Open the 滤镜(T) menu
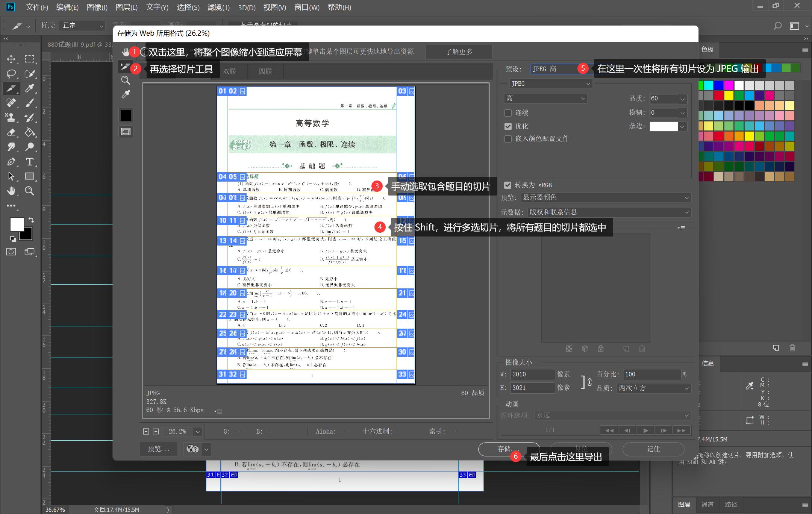The image size is (812, 514). click(218, 7)
